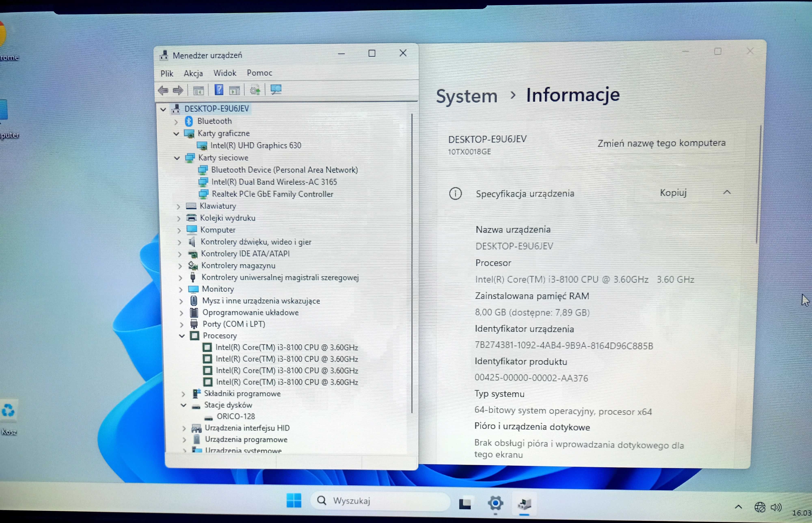This screenshot has height=523, width=812.
Task: Click the product ID 00425-00000-00002-AA376
Action: pyautogui.click(x=531, y=378)
